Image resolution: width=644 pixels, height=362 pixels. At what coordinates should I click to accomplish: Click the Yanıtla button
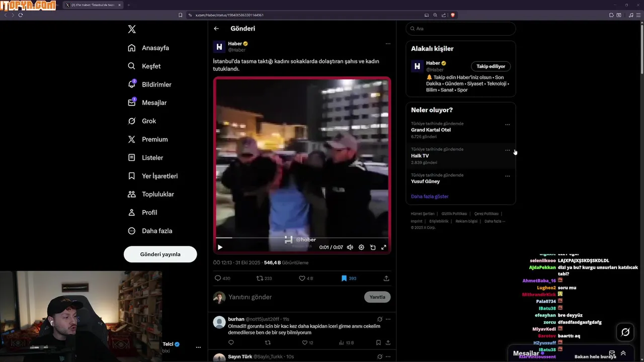377,297
